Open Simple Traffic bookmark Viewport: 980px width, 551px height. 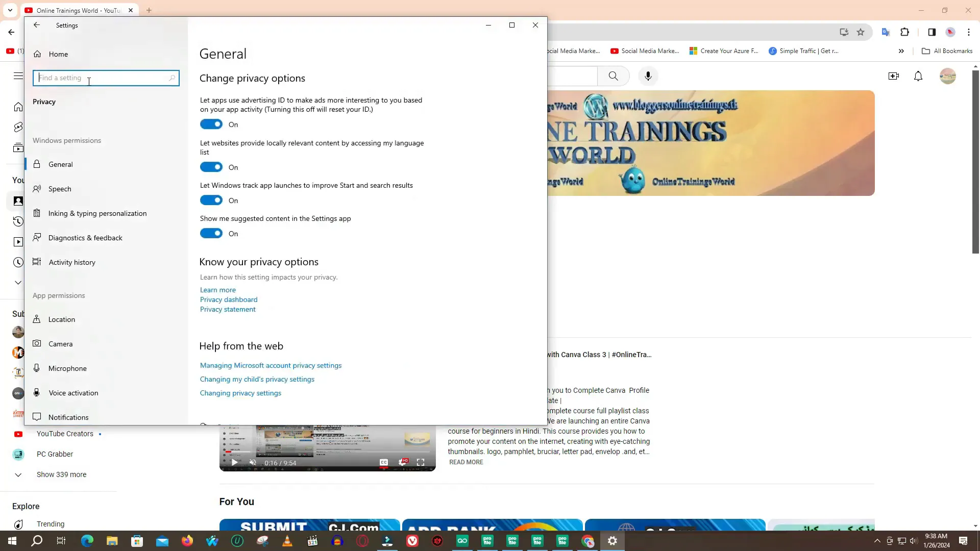tap(804, 51)
